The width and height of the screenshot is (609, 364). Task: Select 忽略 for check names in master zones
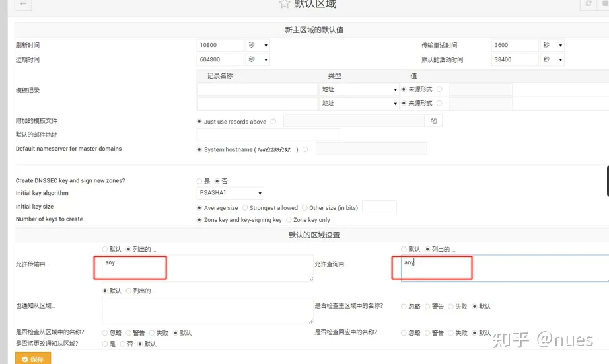404,306
